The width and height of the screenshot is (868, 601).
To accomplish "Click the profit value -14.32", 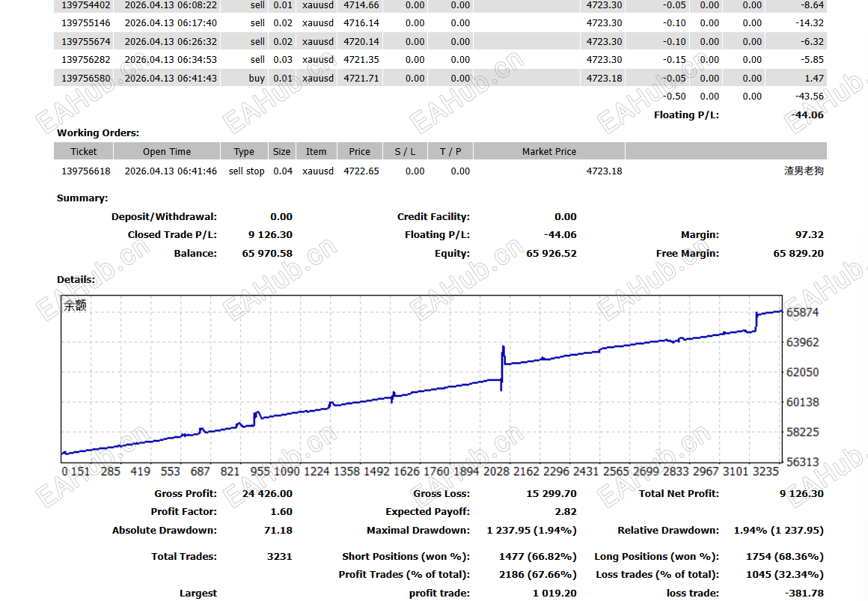I will (810, 23).
